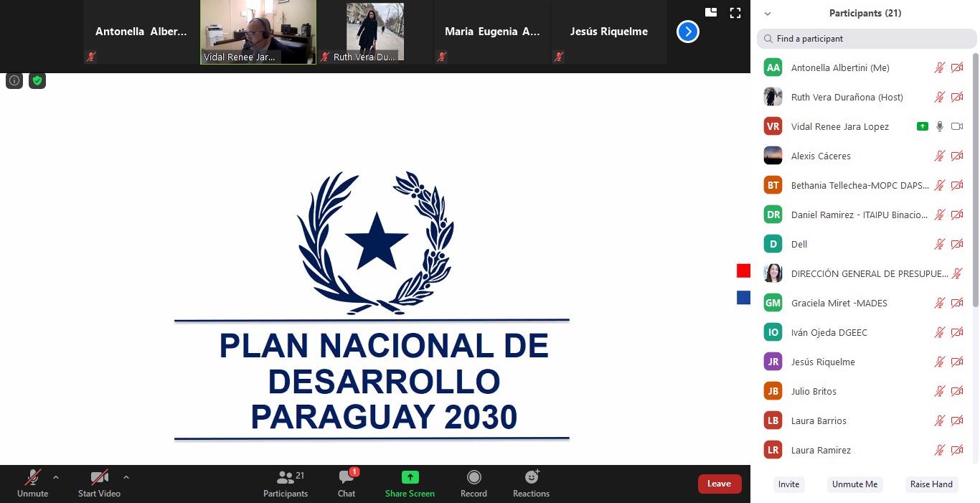Select Laura Ramirez name in list

821,450
